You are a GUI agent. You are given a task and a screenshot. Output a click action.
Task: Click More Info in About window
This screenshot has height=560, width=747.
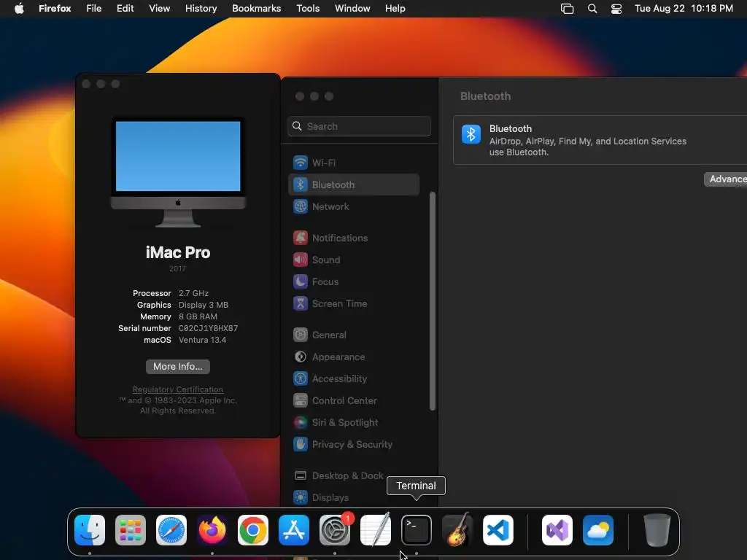point(178,366)
